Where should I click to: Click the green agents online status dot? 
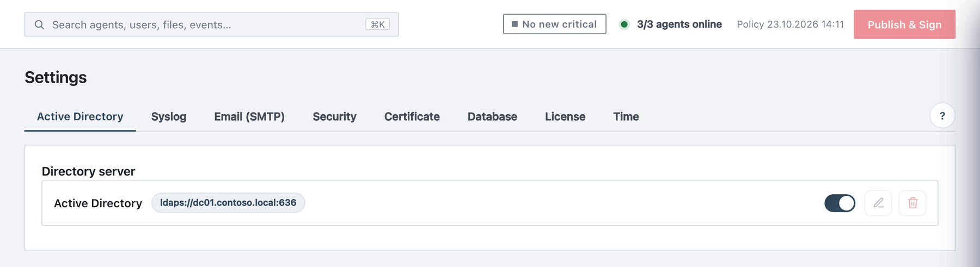tap(624, 24)
